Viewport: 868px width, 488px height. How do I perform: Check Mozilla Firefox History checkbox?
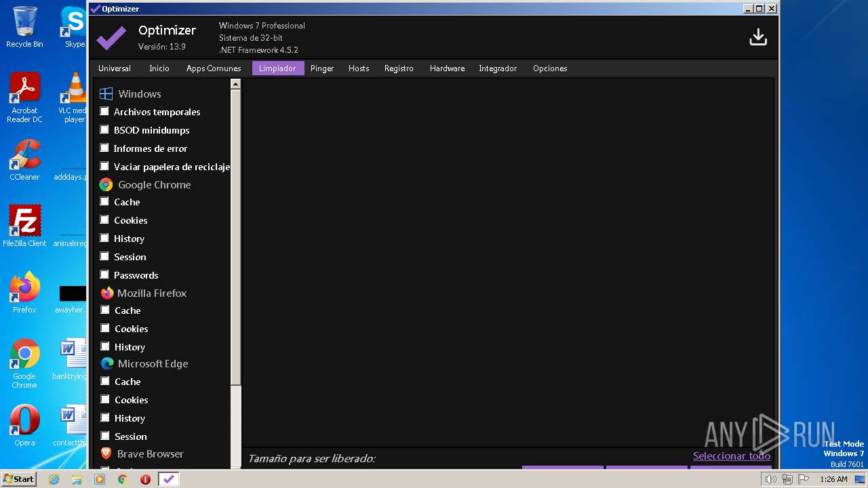[x=104, y=346]
